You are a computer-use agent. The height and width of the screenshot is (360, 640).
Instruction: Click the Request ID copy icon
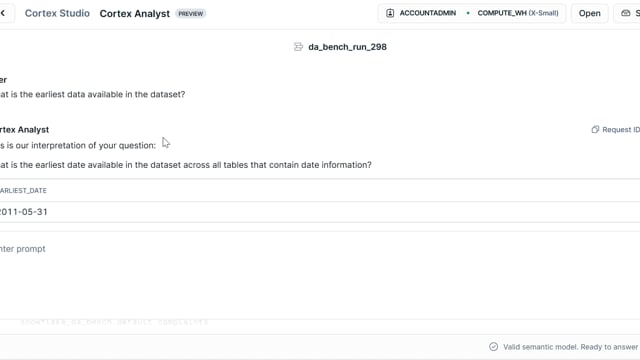pyautogui.click(x=595, y=129)
